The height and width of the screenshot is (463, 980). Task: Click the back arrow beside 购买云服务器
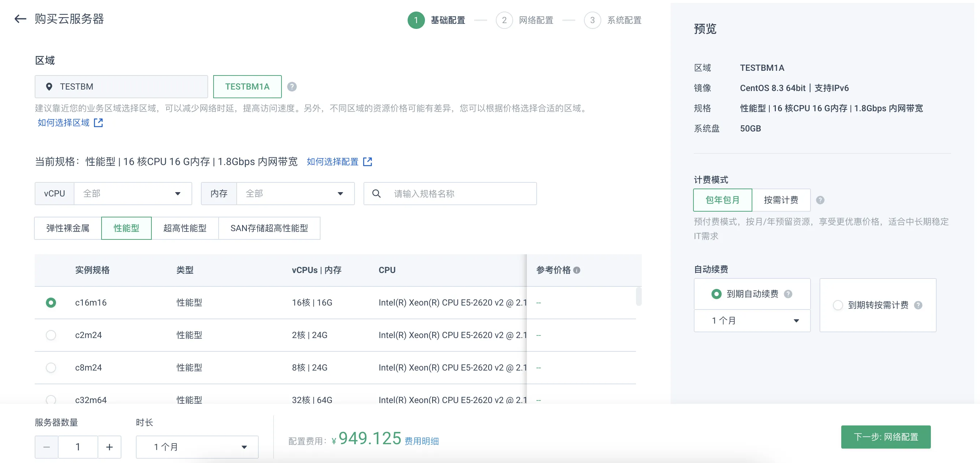point(20,19)
